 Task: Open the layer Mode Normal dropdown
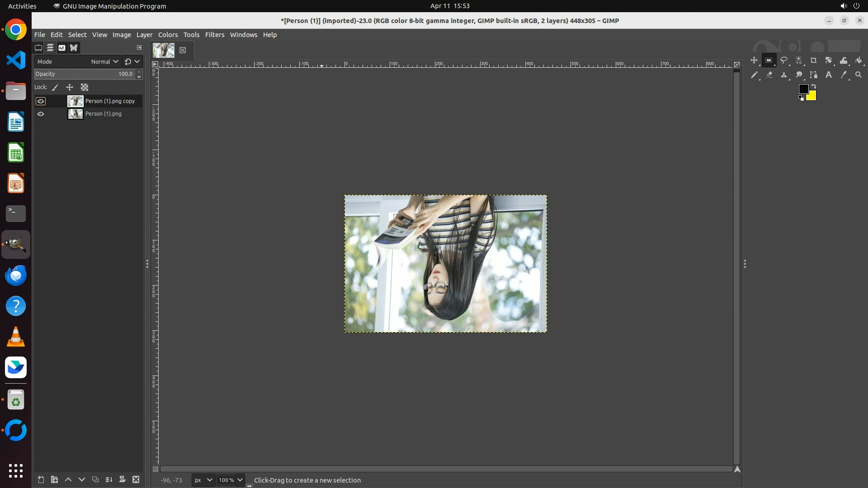pos(104,61)
